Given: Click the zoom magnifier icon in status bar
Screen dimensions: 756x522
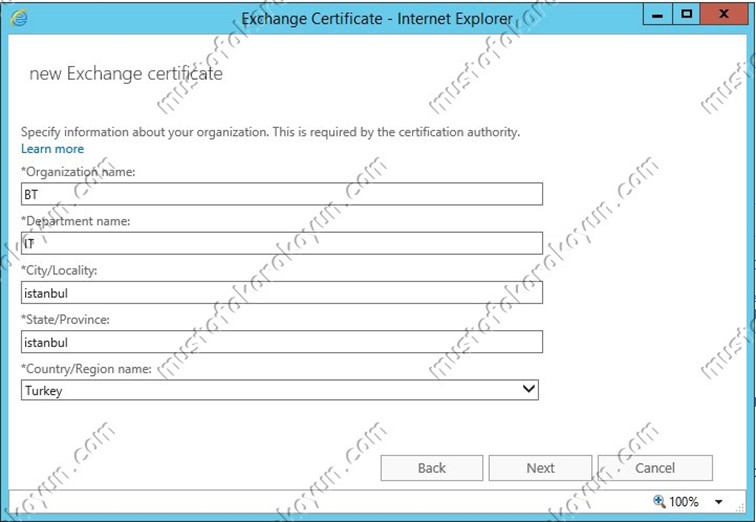Looking at the screenshot, I should [x=659, y=501].
